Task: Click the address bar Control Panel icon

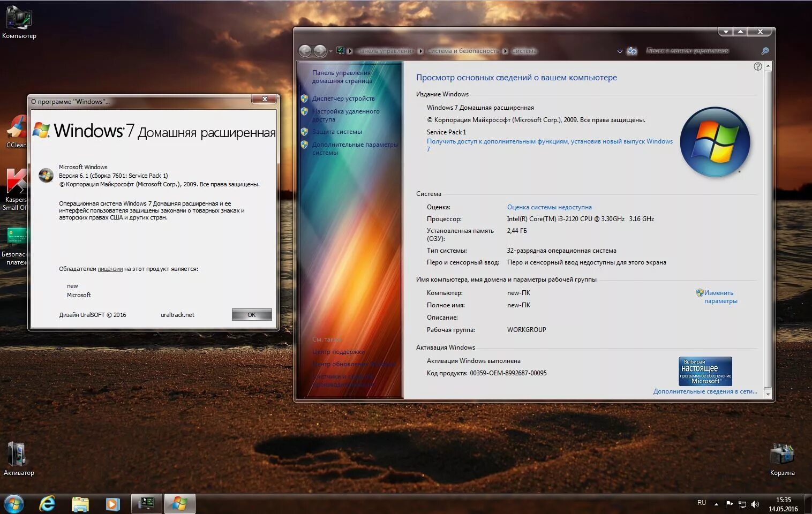Action: point(340,51)
